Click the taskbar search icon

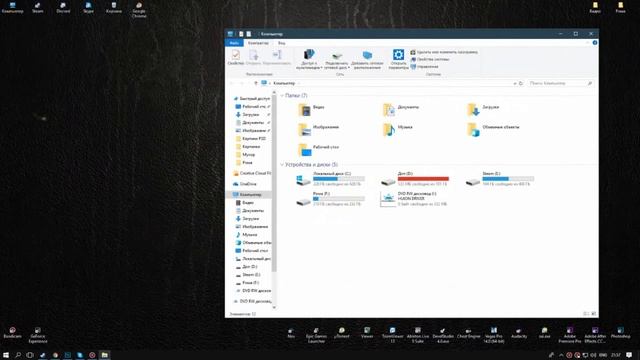(18, 355)
